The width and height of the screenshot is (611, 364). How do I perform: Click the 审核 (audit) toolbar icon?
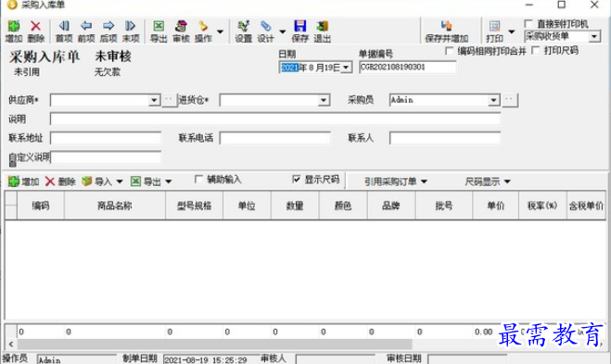[181, 31]
